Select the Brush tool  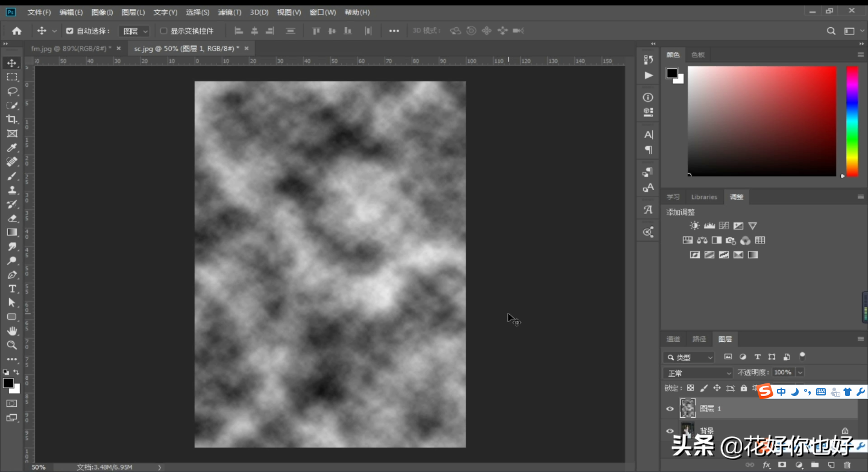pyautogui.click(x=12, y=176)
